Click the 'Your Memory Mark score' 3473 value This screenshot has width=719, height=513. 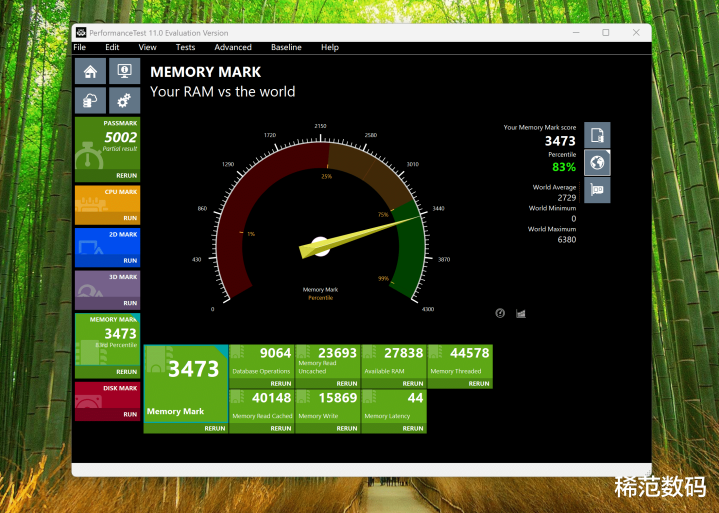tap(560, 141)
